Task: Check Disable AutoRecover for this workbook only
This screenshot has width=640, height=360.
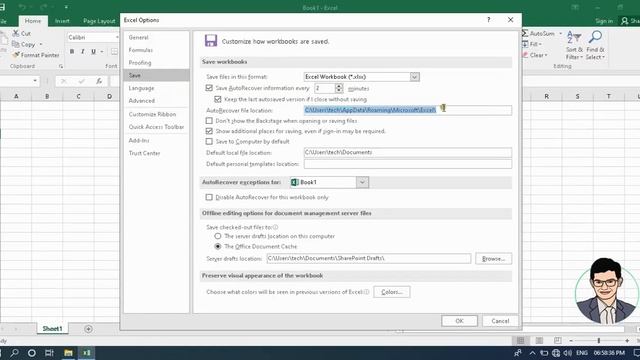Action: [209, 197]
